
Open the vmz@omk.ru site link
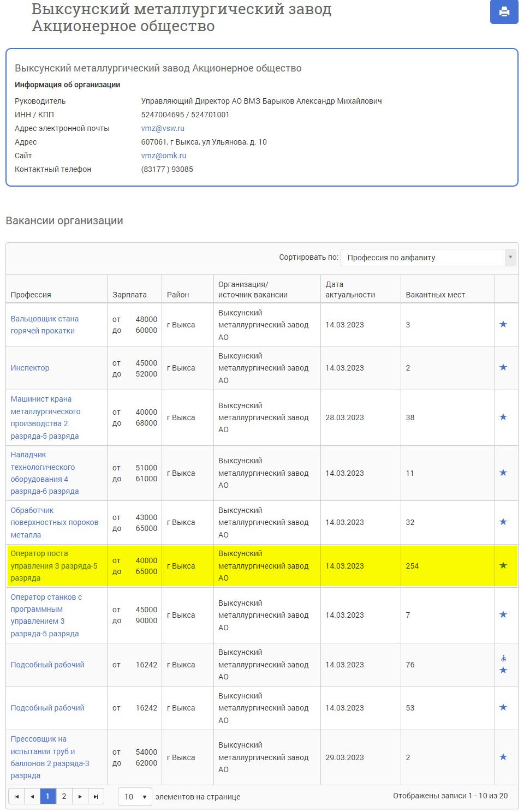click(164, 156)
